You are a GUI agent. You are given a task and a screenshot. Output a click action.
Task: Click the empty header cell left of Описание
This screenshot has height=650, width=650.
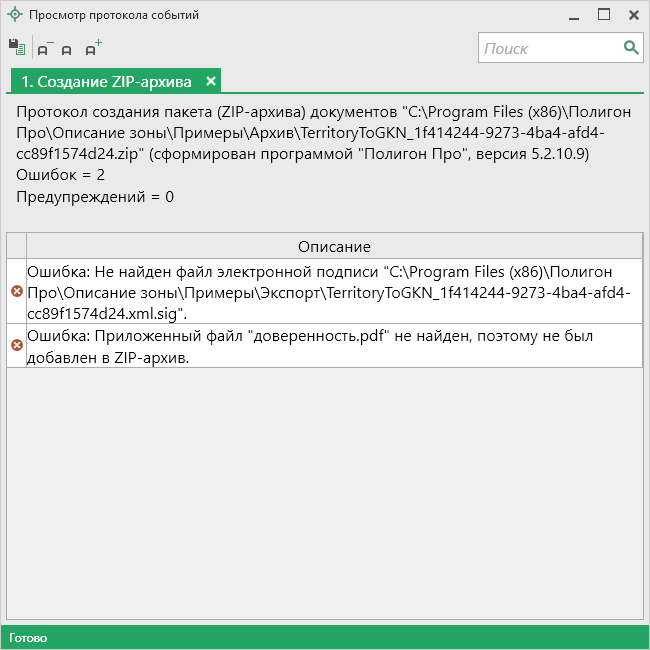pyautogui.click(x=16, y=246)
